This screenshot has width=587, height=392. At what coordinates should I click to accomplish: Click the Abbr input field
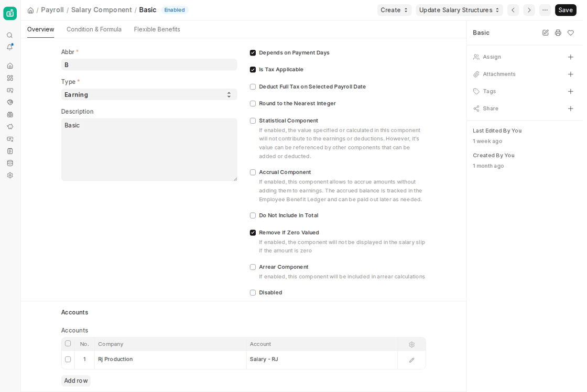(x=149, y=65)
